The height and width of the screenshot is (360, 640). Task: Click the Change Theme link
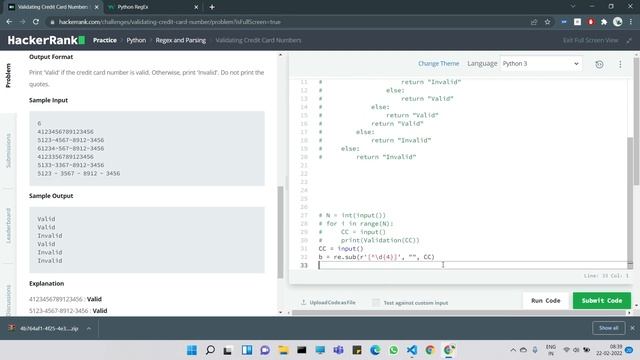point(438,64)
